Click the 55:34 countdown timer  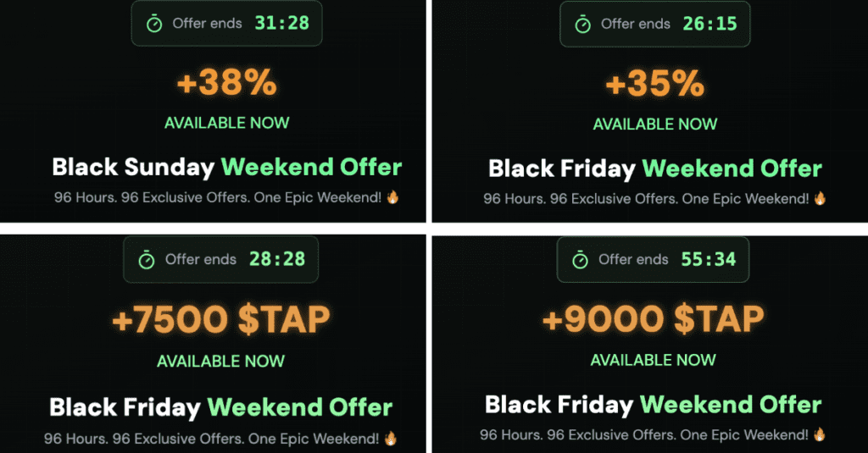(709, 259)
